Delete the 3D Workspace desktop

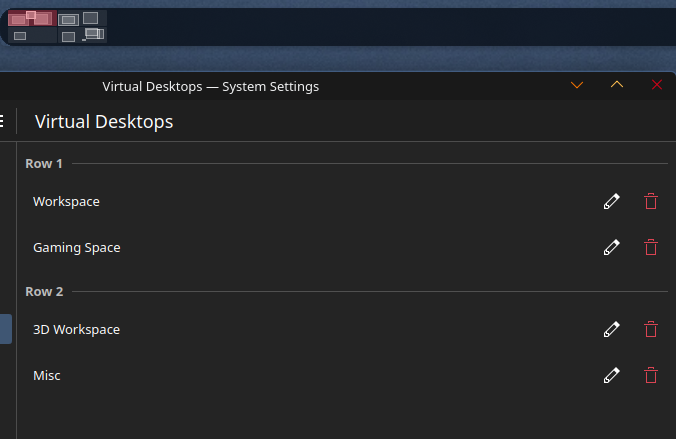point(651,329)
